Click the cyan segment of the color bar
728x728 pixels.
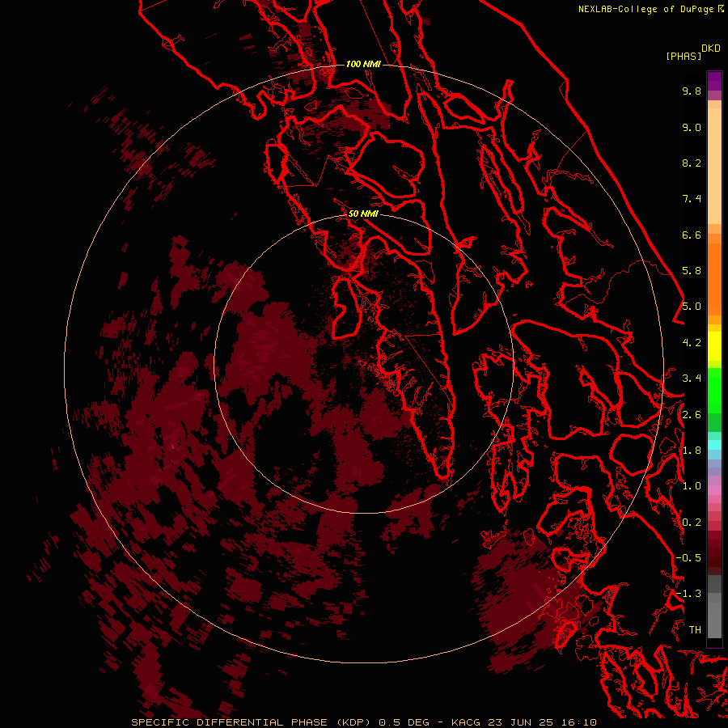pyautogui.click(x=714, y=444)
